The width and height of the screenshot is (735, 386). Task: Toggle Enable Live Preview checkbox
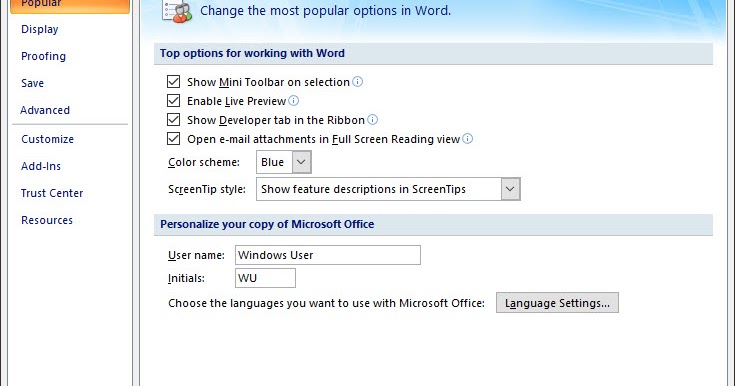click(173, 100)
